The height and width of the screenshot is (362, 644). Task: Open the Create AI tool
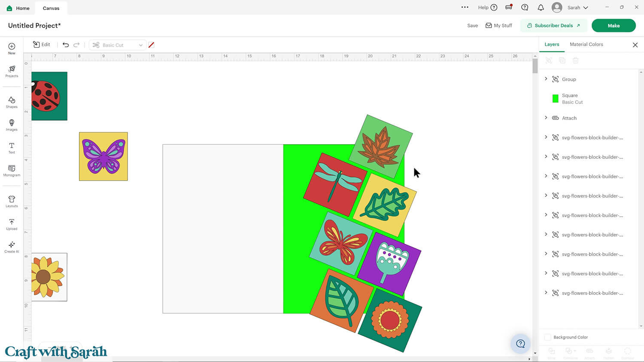tap(12, 247)
